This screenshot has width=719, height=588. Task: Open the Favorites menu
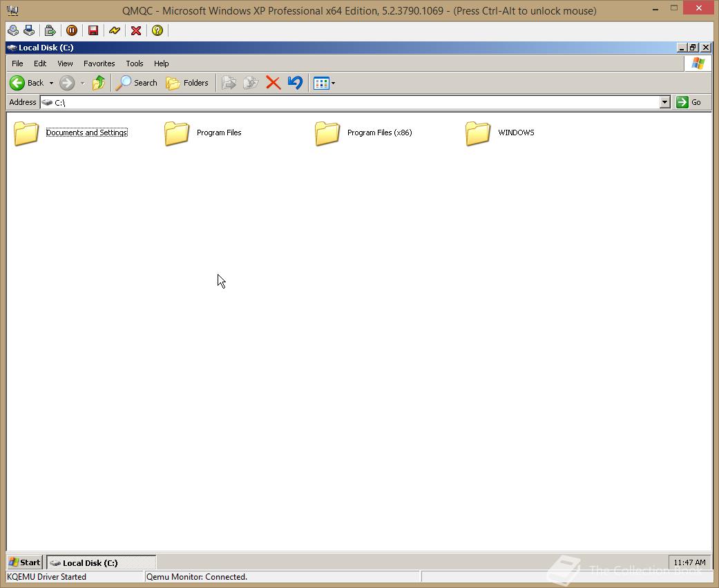[99, 63]
